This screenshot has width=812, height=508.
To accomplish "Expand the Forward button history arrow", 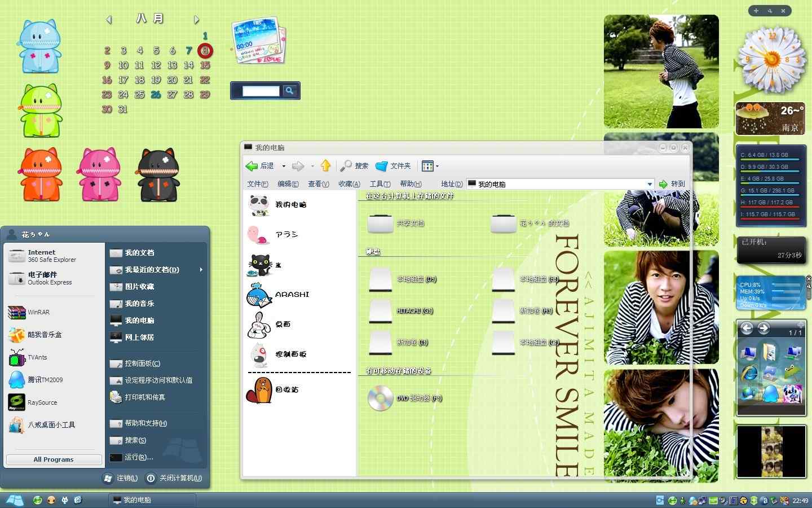I will click(x=312, y=167).
